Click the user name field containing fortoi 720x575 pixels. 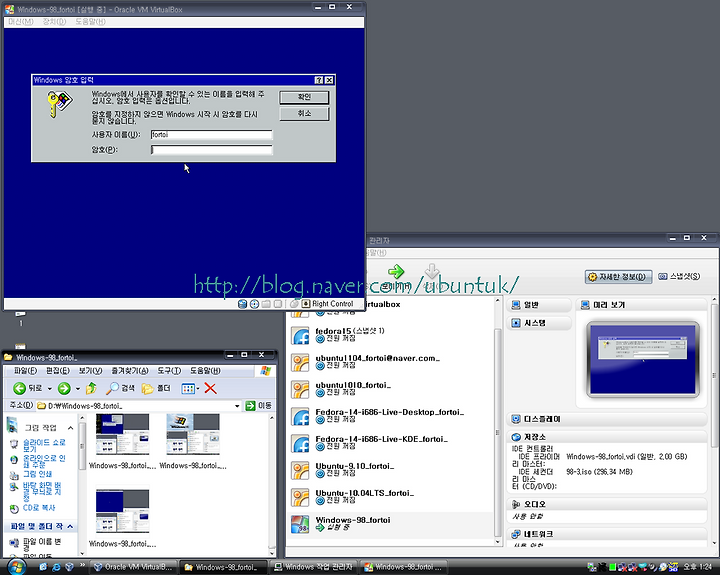pos(211,135)
